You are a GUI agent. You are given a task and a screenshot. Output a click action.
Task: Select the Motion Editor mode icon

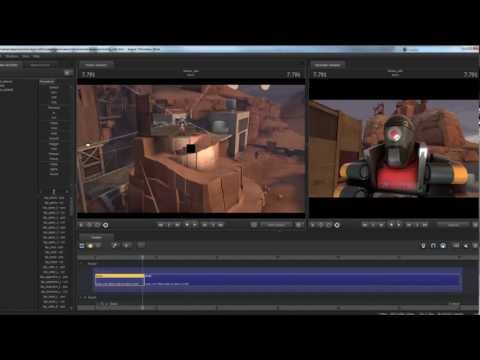click(x=90, y=246)
